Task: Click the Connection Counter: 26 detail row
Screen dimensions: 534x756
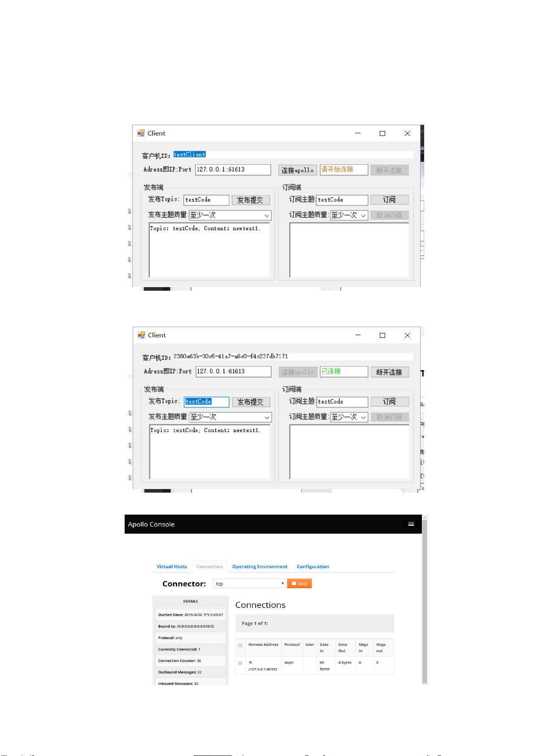Action: click(191, 660)
